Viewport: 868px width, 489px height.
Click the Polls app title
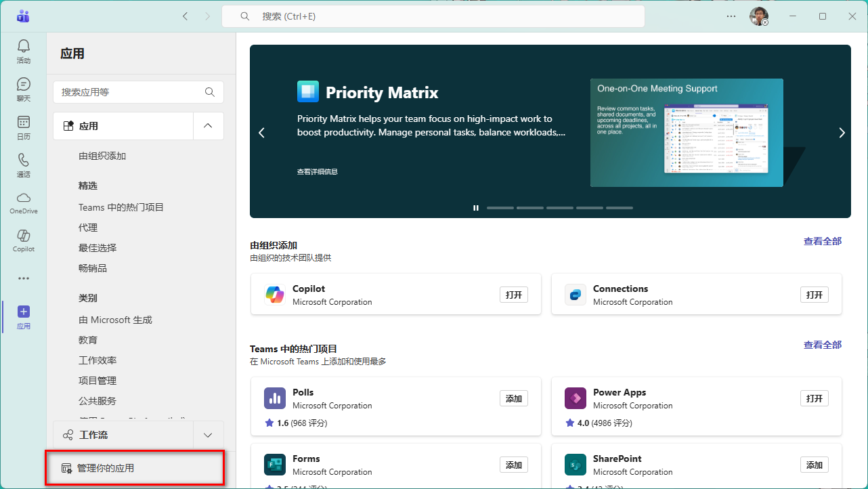303,392
